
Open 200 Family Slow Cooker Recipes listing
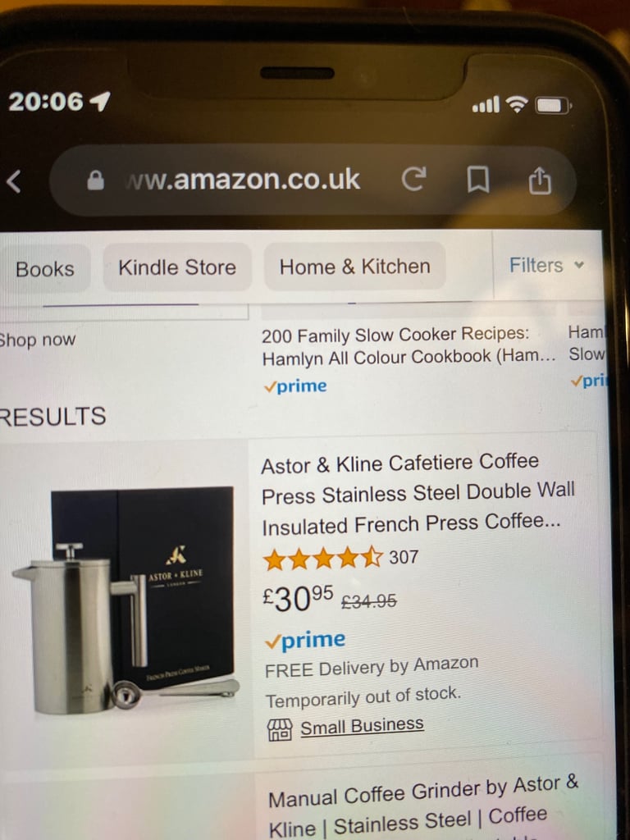[x=409, y=345]
